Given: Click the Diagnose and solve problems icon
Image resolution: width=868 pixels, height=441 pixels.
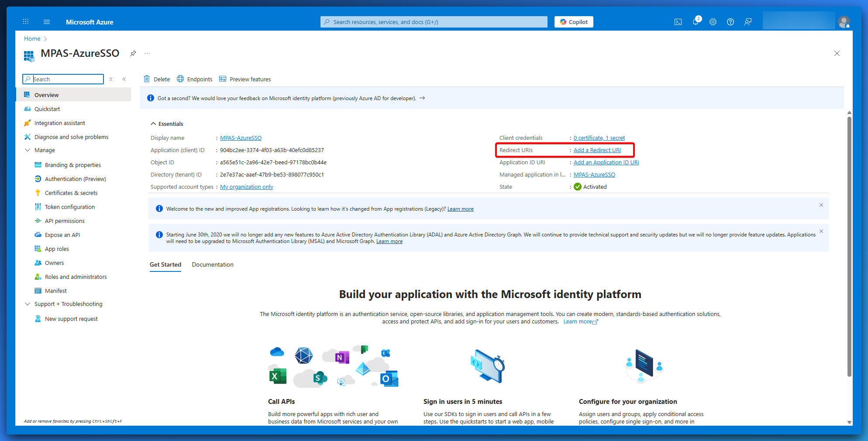Looking at the screenshot, I should tap(28, 137).
